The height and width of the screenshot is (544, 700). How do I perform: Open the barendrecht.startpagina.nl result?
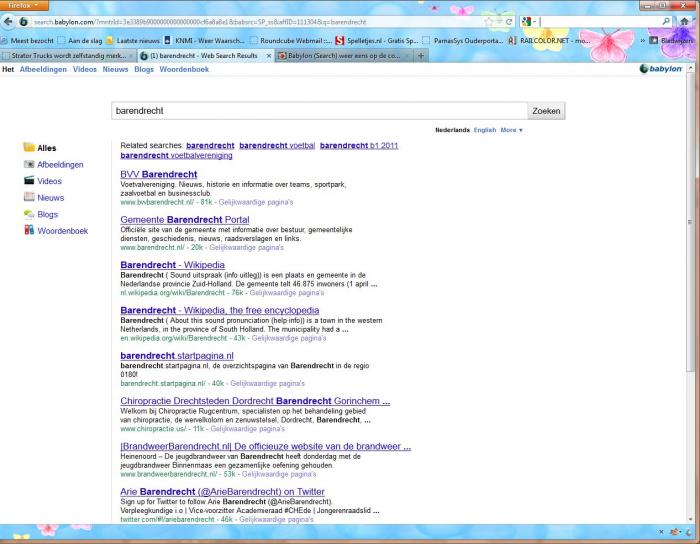click(x=177, y=356)
